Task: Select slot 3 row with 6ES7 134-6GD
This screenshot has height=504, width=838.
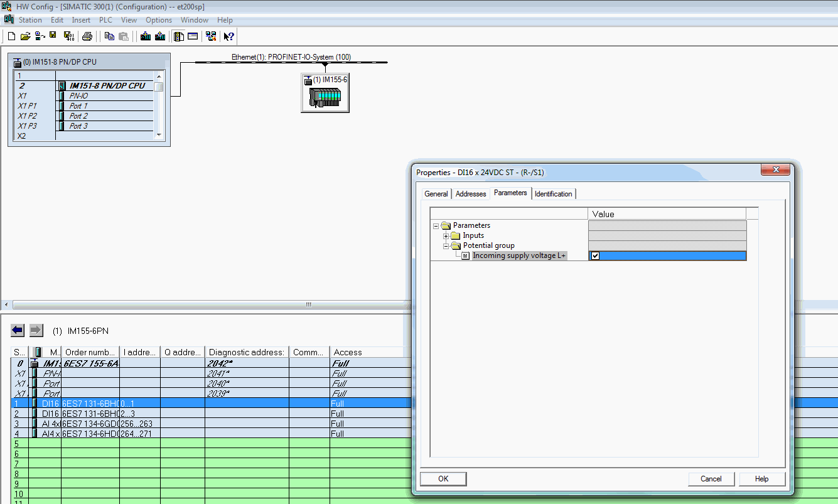Action: pos(211,424)
